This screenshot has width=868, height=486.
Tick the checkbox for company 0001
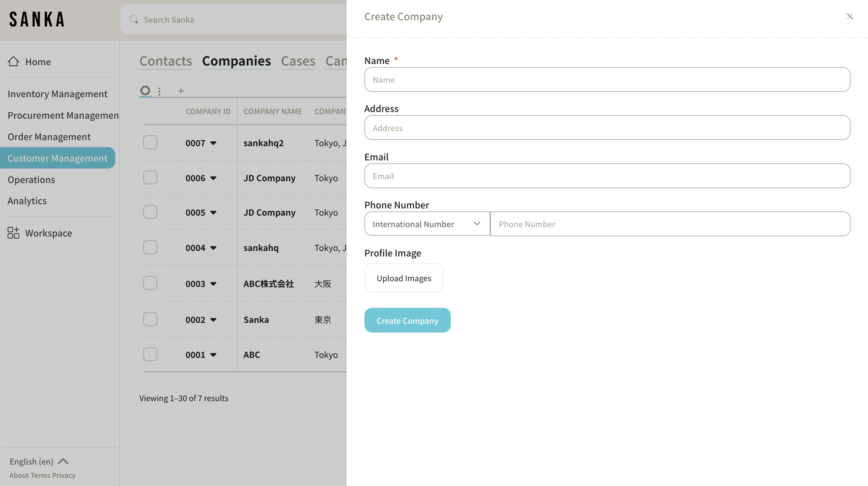150,354
